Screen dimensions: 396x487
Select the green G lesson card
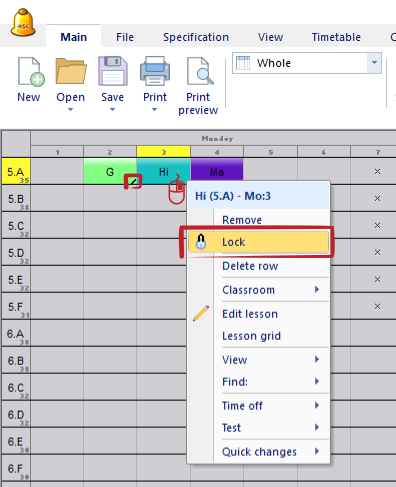point(110,171)
